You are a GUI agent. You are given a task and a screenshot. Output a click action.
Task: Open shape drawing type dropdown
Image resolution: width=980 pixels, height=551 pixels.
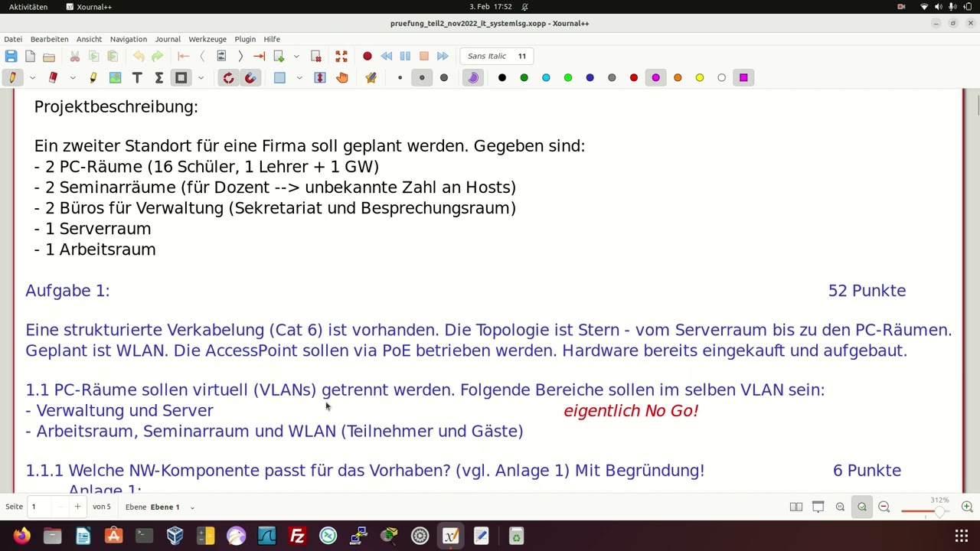[x=201, y=77]
